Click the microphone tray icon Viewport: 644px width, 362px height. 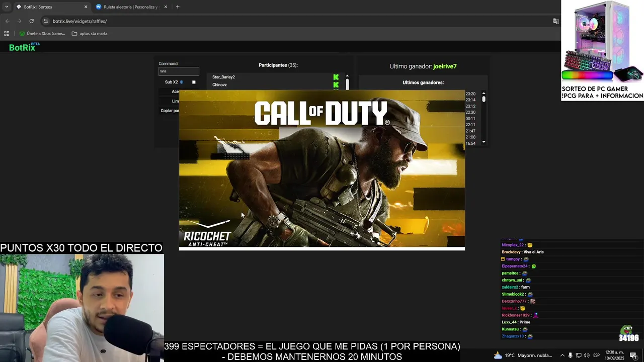[x=570, y=355]
